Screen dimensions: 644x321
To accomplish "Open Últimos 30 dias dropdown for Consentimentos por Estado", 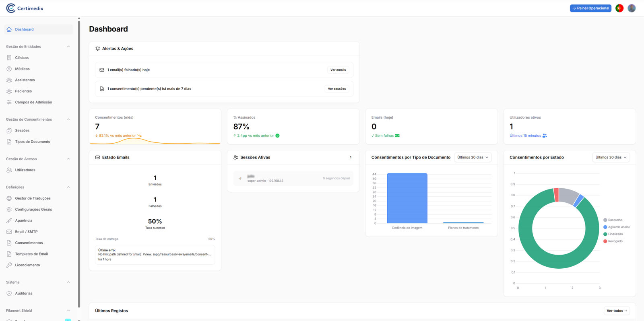I will pyautogui.click(x=611, y=158).
